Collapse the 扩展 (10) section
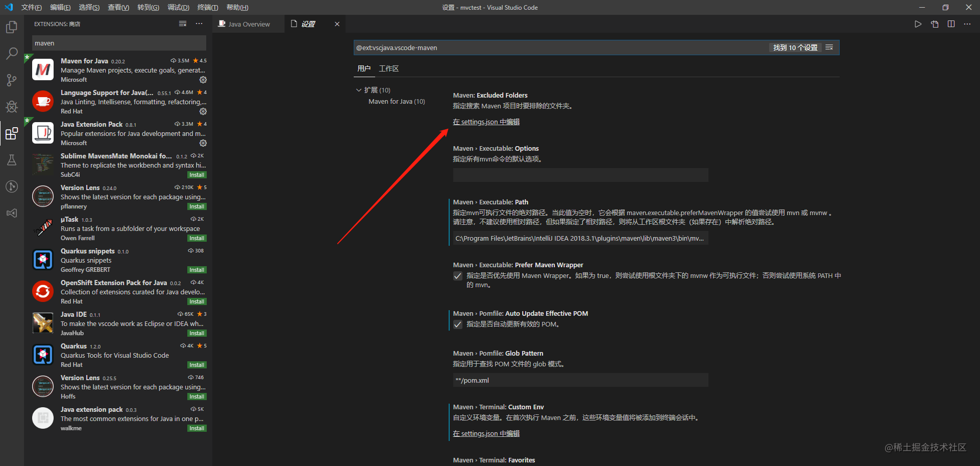 [359, 89]
